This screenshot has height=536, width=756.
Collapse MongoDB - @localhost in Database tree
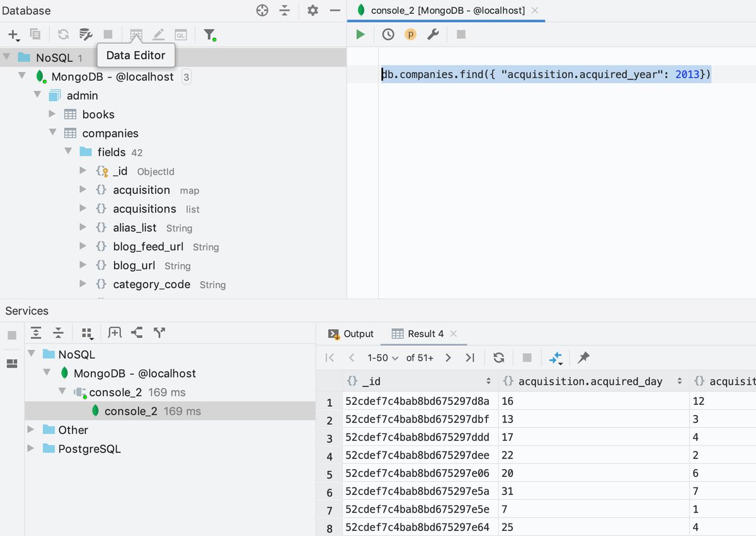coord(22,76)
